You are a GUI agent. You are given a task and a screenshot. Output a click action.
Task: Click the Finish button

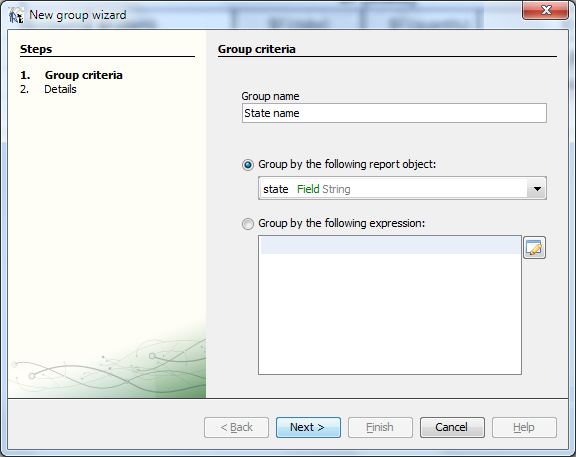(x=380, y=427)
